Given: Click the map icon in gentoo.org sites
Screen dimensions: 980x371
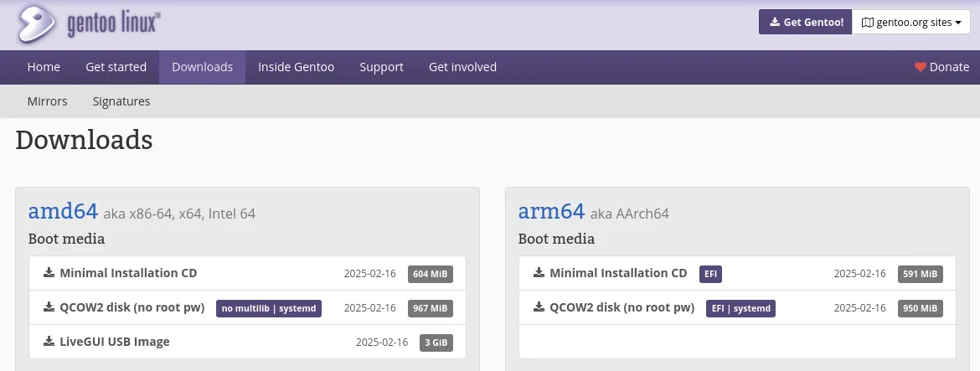Looking at the screenshot, I should (x=867, y=23).
